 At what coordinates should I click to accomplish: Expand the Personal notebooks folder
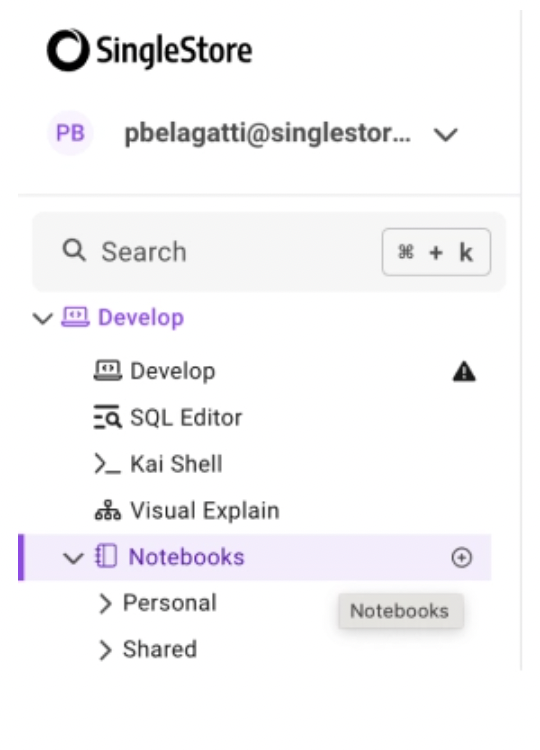coord(158,603)
